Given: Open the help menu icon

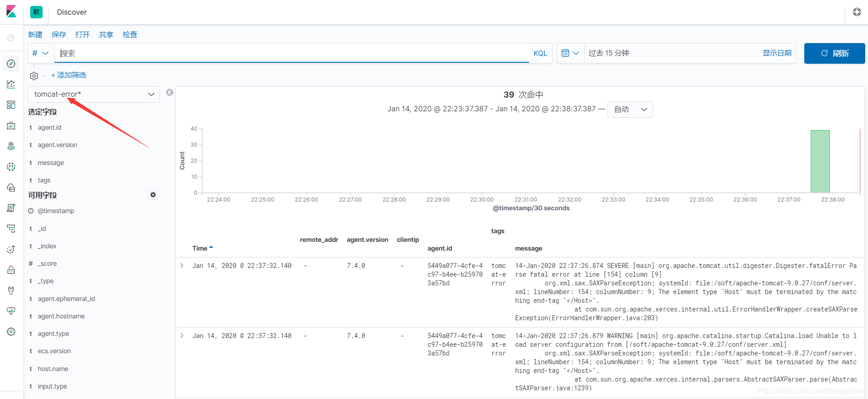Looking at the screenshot, I should 857,12.
